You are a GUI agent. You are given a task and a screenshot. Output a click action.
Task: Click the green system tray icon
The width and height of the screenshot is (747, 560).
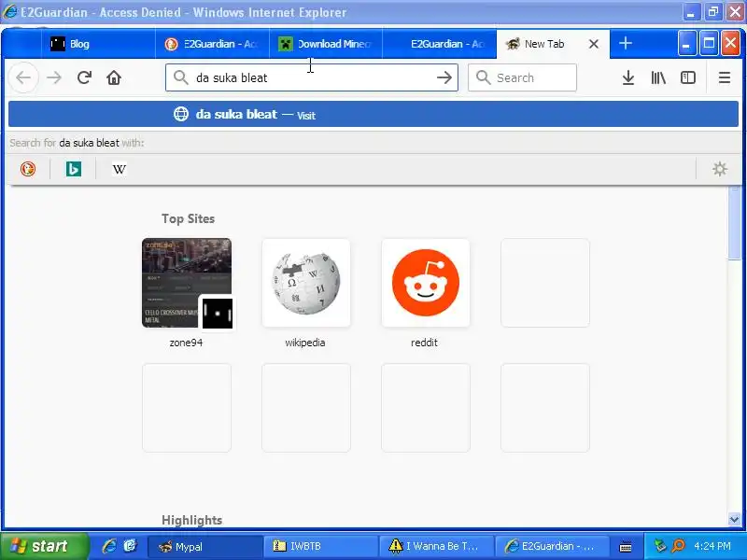(660, 546)
